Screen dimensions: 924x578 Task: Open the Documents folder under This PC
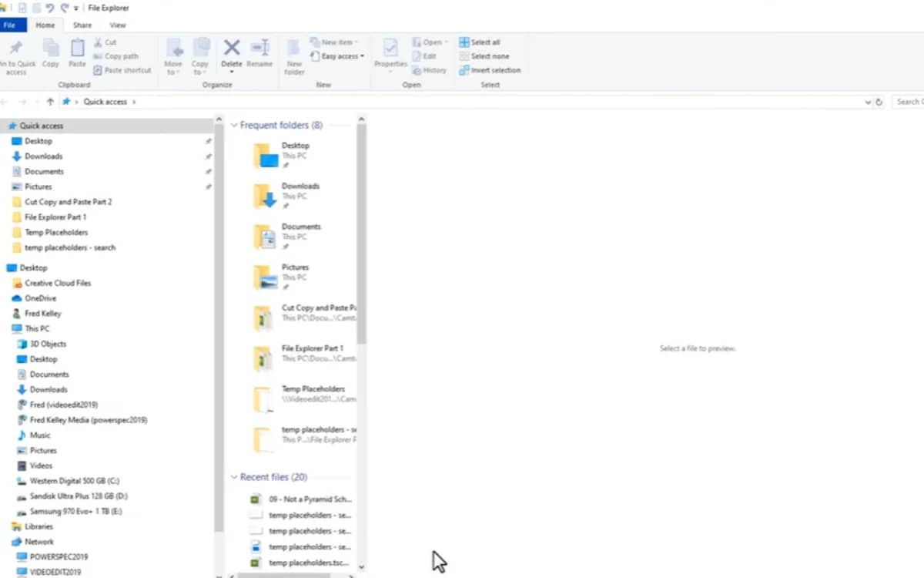(x=47, y=374)
